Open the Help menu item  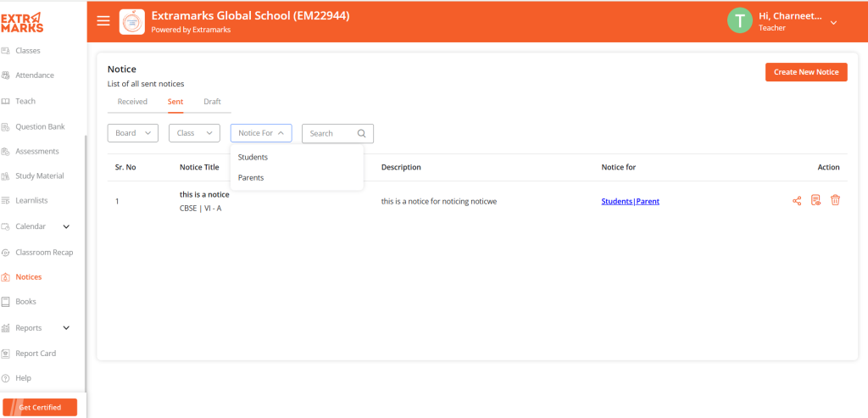tap(23, 378)
